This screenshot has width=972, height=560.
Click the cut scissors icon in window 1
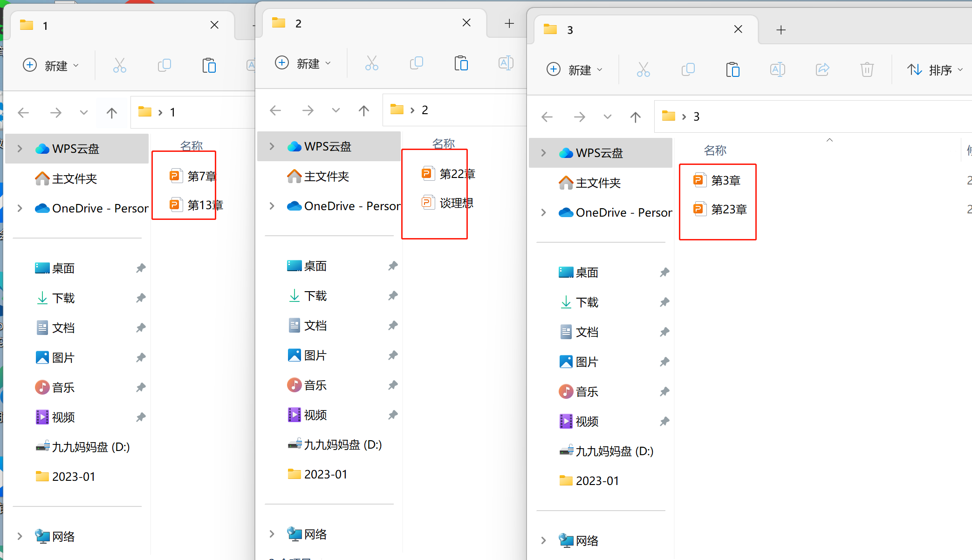click(x=120, y=66)
